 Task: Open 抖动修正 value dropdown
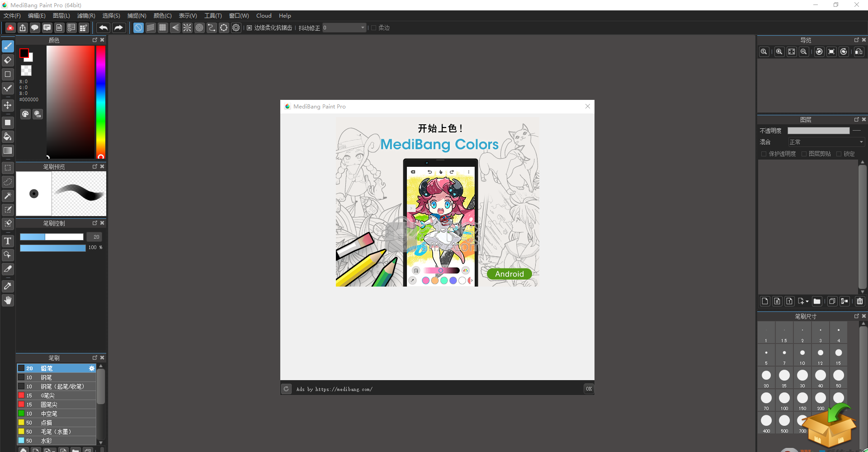(363, 28)
